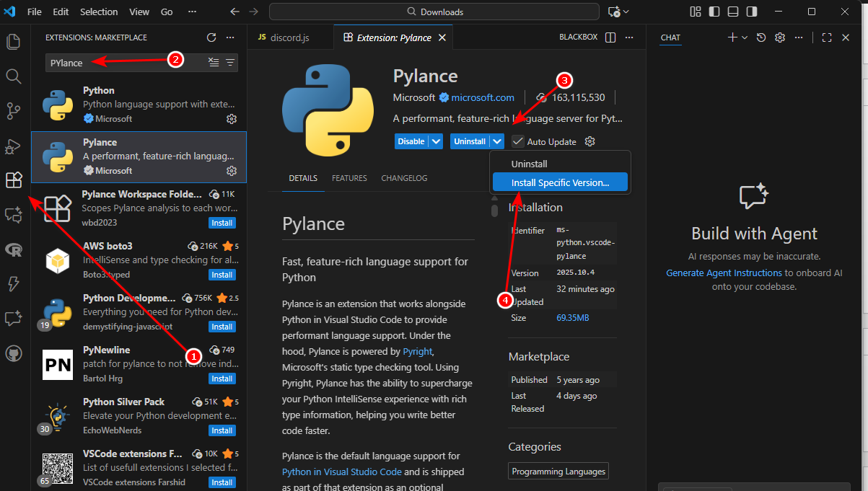The image size is (868, 491).
Task: Open chat settings gear icon
Action: pyautogui.click(x=779, y=37)
